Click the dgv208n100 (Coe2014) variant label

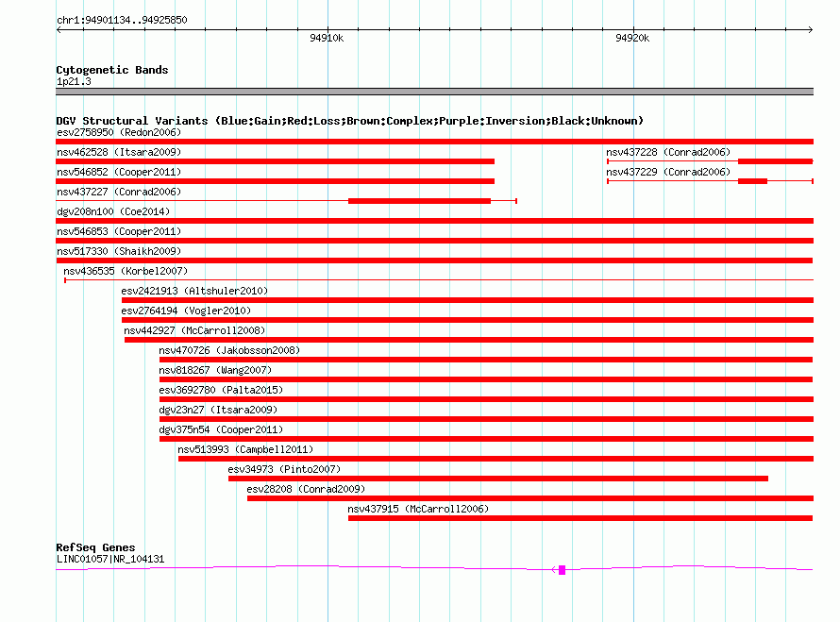click(x=113, y=211)
